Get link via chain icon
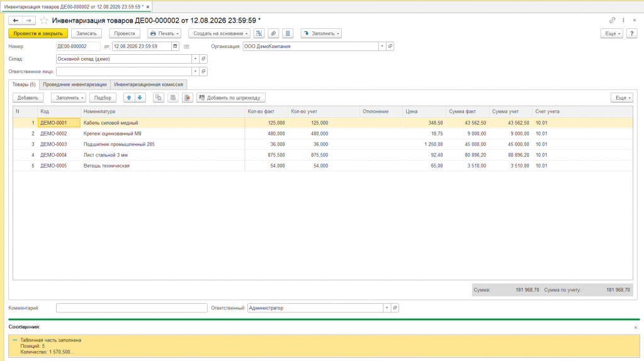This screenshot has height=361, width=644. point(612,20)
